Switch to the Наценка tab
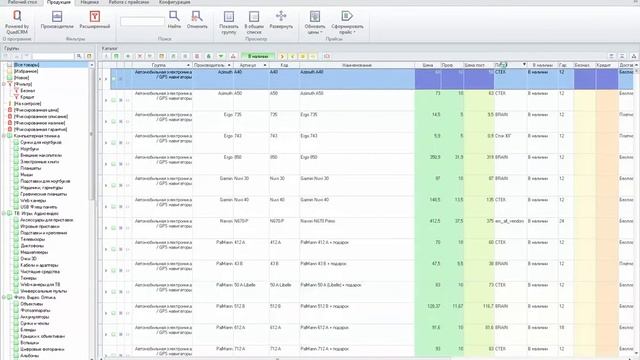 [x=89, y=2]
